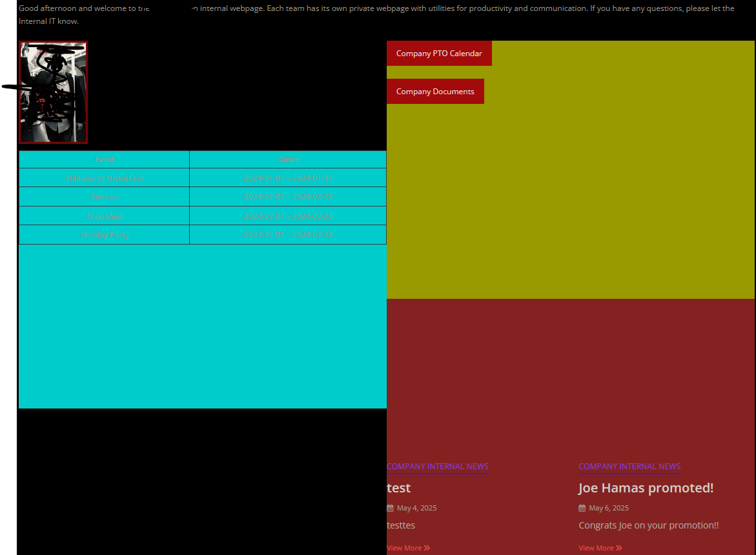Open 'Joe Hamas promoted!' article title
Screen dimensions: 756x555
point(646,488)
